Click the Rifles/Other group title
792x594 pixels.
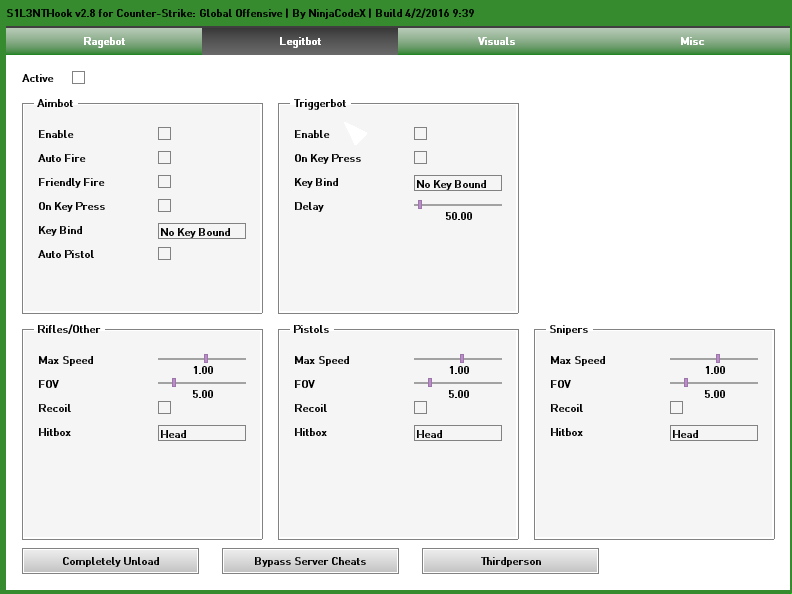pyautogui.click(x=69, y=329)
